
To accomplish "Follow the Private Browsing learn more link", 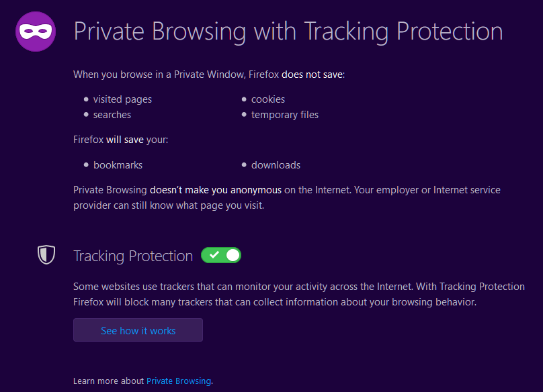I will tap(179, 381).
